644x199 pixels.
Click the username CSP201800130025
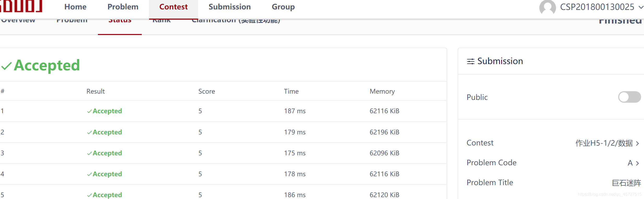(x=597, y=7)
